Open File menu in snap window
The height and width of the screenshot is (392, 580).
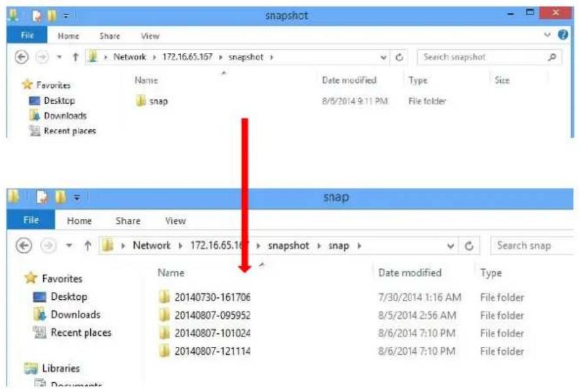[x=29, y=221]
